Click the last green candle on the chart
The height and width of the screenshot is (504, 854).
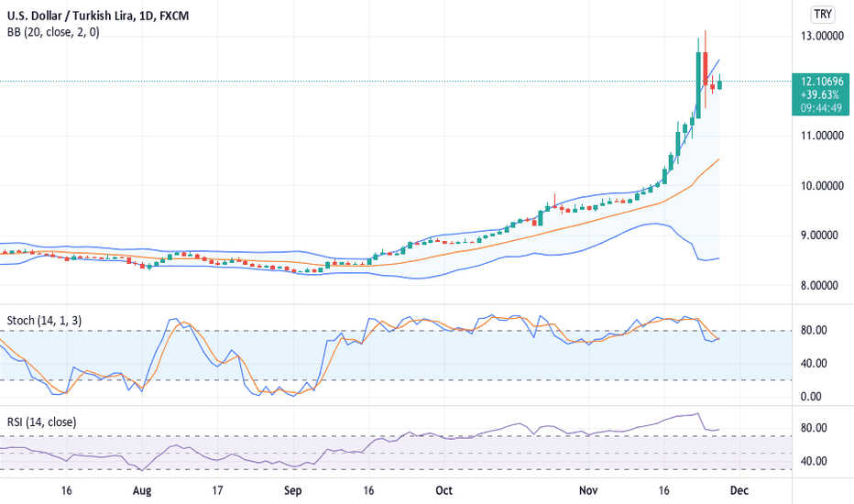pyautogui.click(x=719, y=84)
